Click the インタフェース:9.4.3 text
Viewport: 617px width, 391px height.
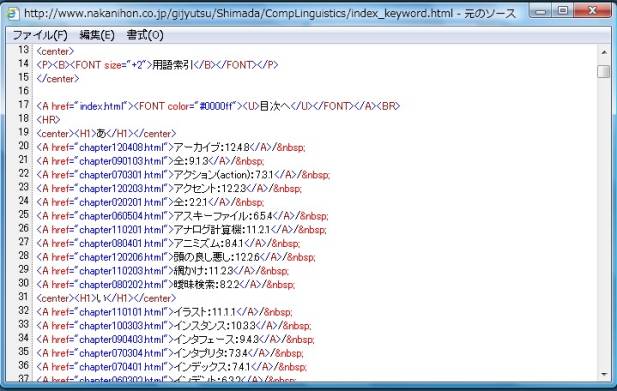pyautogui.click(x=216, y=339)
